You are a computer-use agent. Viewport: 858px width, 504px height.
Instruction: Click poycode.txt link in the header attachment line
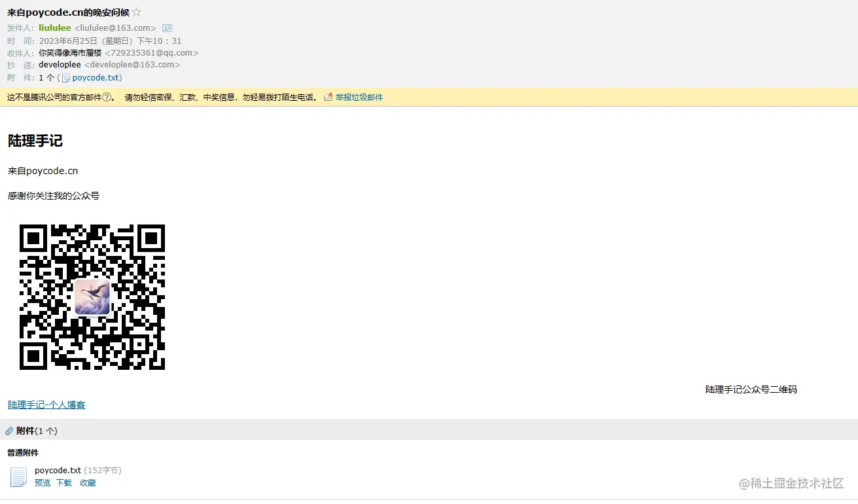[x=96, y=77]
